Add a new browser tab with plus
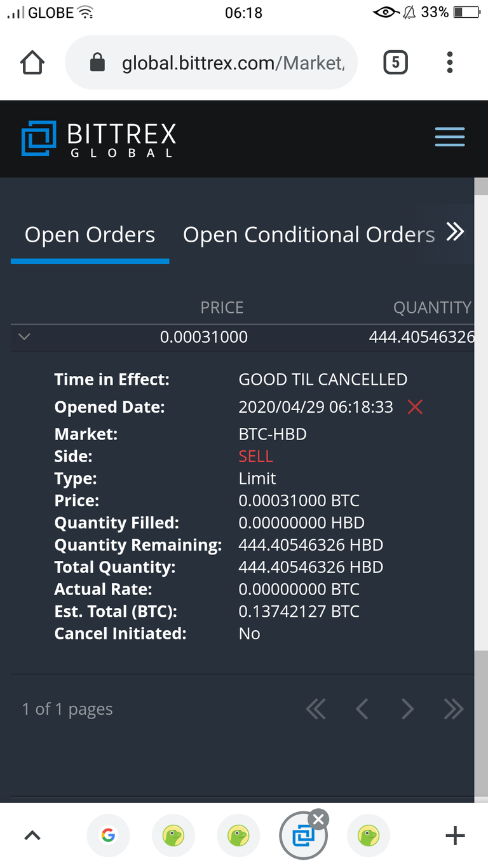Image resolution: width=488 pixels, height=868 pixels. click(455, 836)
